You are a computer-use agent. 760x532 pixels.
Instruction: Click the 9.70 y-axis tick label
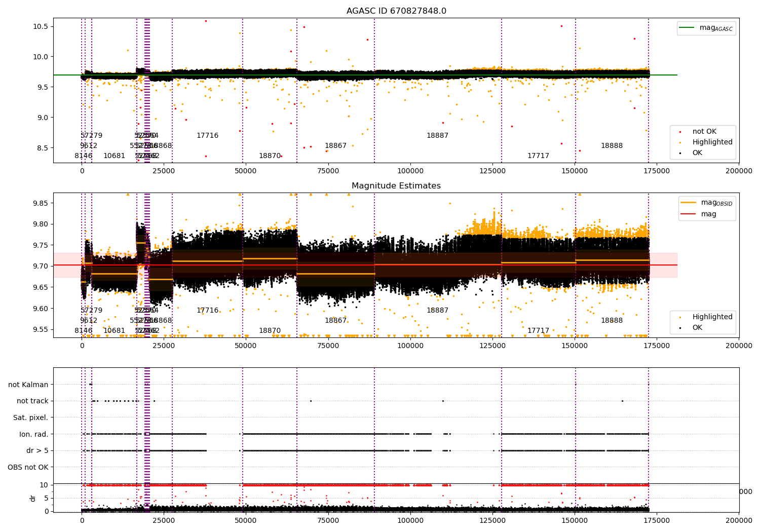pyautogui.click(x=41, y=266)
